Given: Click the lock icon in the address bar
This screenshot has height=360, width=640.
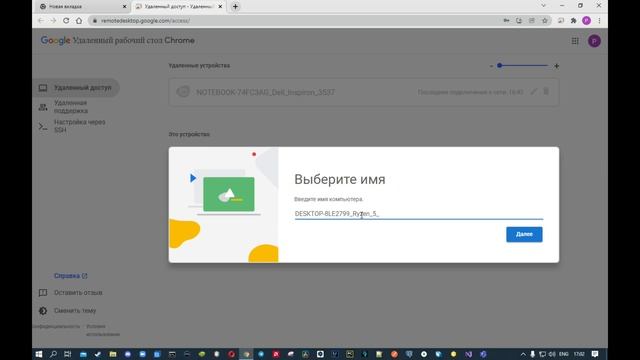Looking at the screenshot, I should [95, 20].
